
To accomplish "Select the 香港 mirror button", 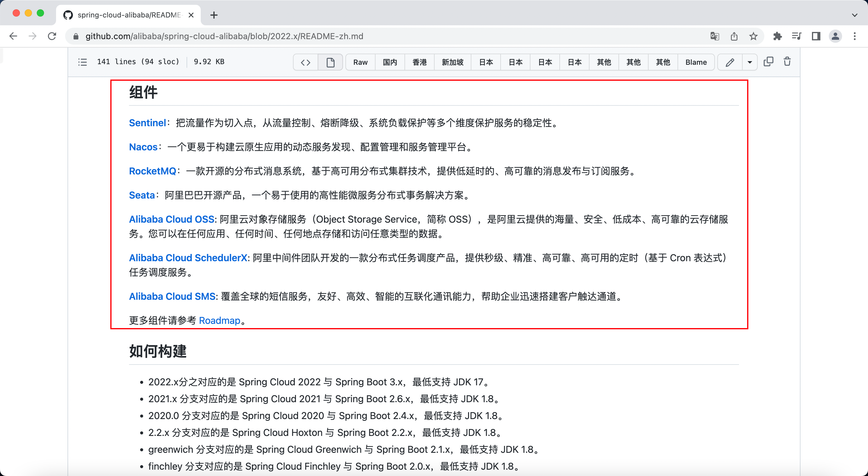I will pos(420,62).
